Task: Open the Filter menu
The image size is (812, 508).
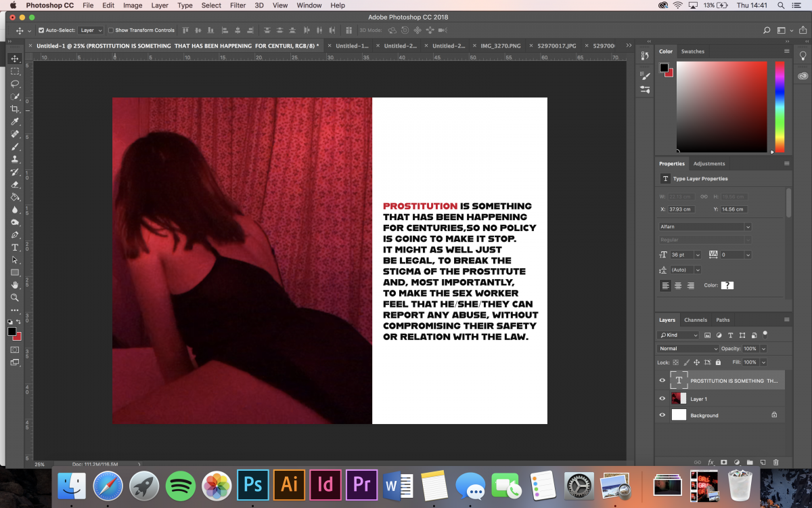Action: (238, 5)
